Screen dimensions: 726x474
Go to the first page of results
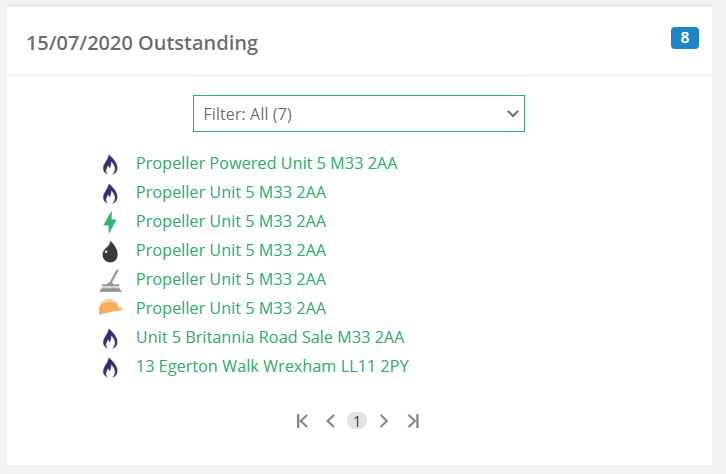coord(303,421)
